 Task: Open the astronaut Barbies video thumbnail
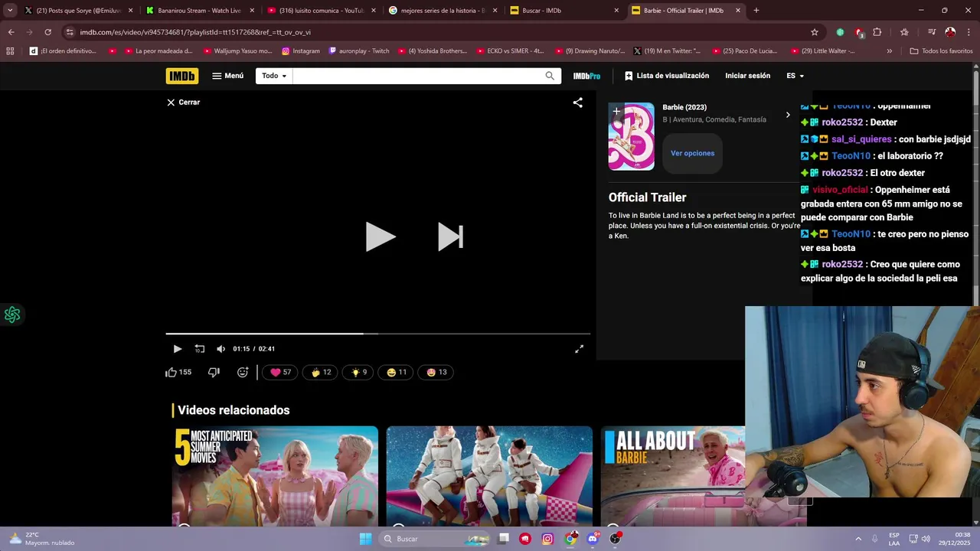(489, 475)
